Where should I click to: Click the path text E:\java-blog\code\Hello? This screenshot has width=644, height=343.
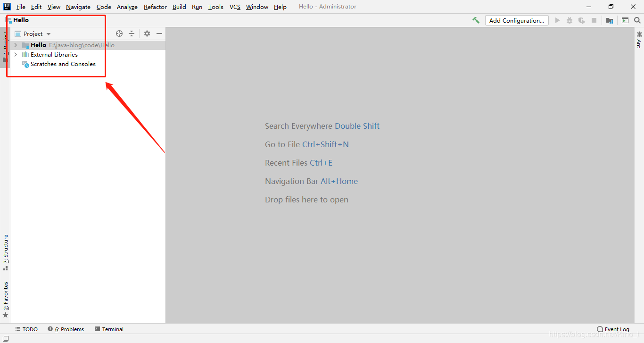[x=82, y=45]
